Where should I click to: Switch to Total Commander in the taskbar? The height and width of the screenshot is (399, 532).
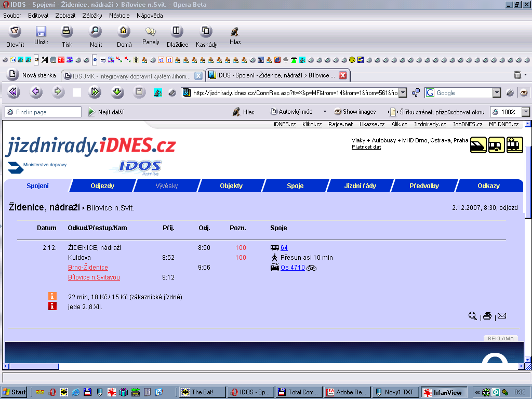(x=298, y=392)
